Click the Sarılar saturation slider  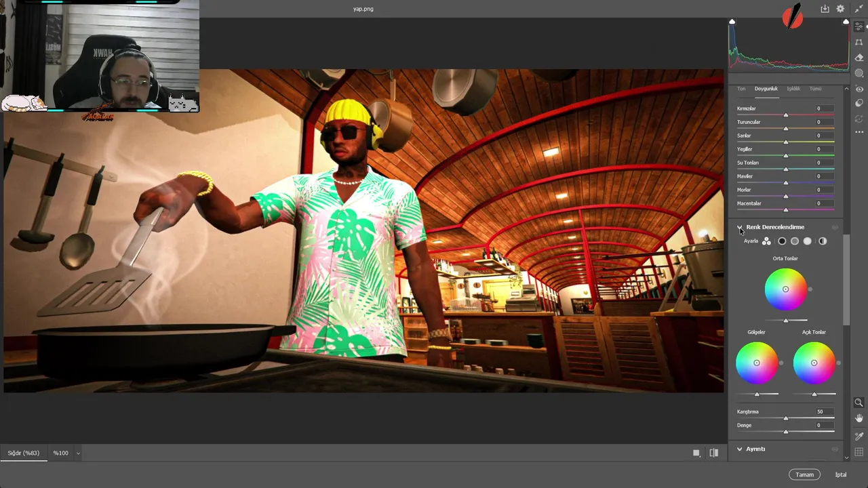pyautogui.click(x=785, y=142)
